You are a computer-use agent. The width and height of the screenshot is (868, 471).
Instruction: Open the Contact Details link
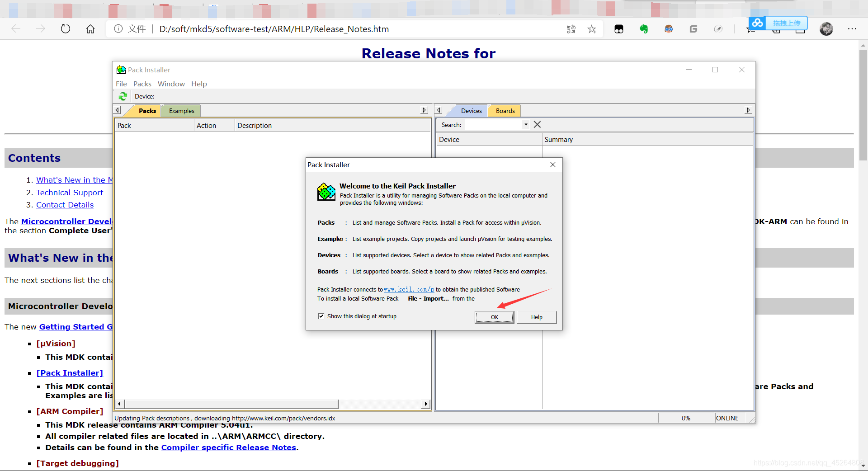(65, 205)
